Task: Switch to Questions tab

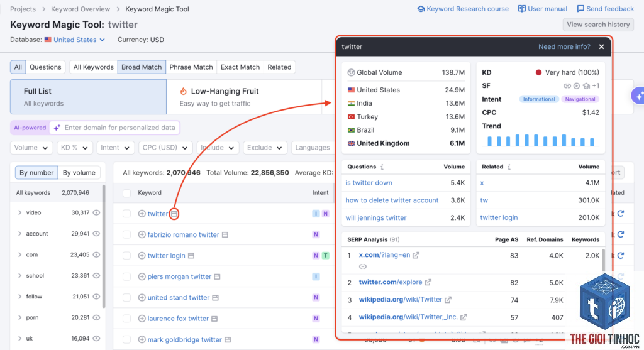Action: coord(45,67)
